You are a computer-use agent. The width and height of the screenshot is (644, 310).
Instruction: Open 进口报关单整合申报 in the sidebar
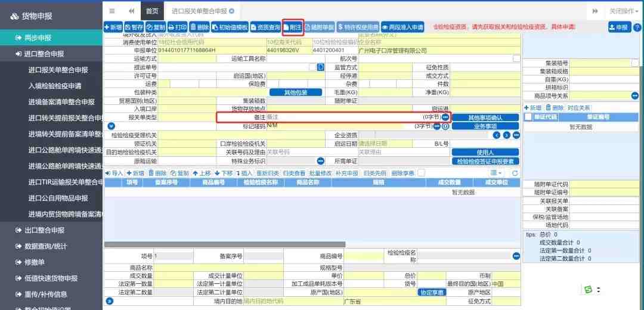[x=58, y=70]
